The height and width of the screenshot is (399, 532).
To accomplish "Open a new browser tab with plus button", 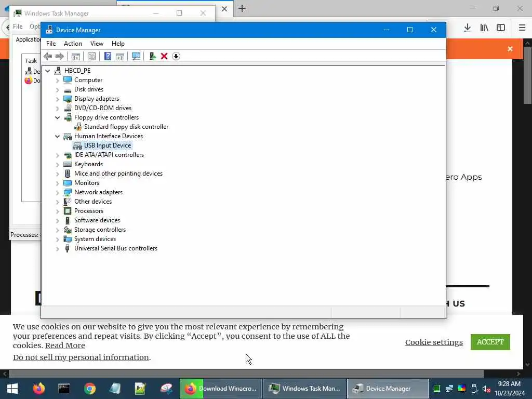I will 242,8.
